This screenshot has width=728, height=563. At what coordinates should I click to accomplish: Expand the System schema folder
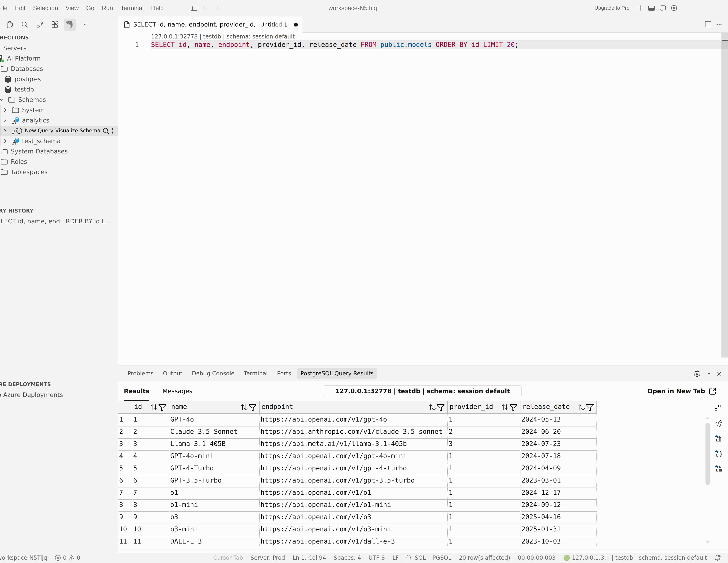[x=5, y=110]
